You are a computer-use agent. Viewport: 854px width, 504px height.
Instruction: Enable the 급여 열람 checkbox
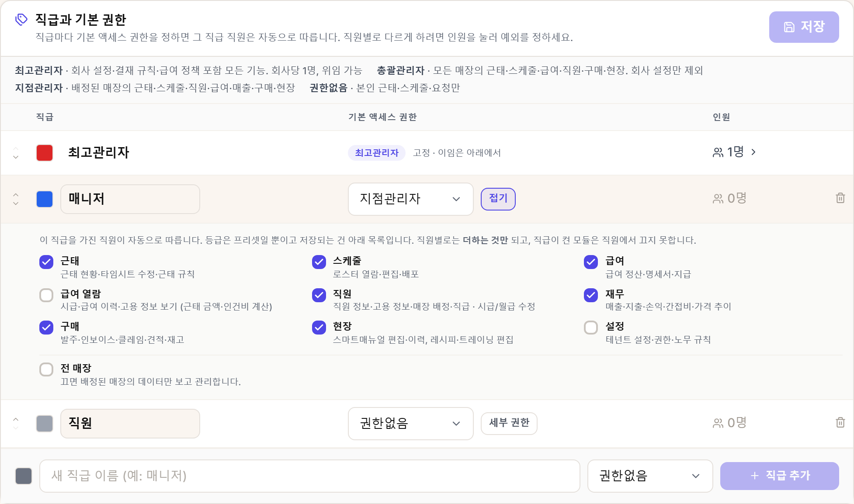coord(46,295)
